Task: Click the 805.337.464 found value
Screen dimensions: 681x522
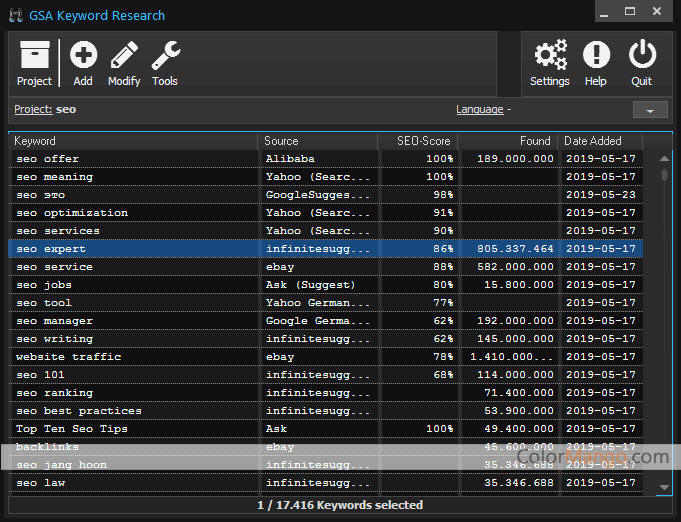Action: pyautogui.click(x=515, y=249)
